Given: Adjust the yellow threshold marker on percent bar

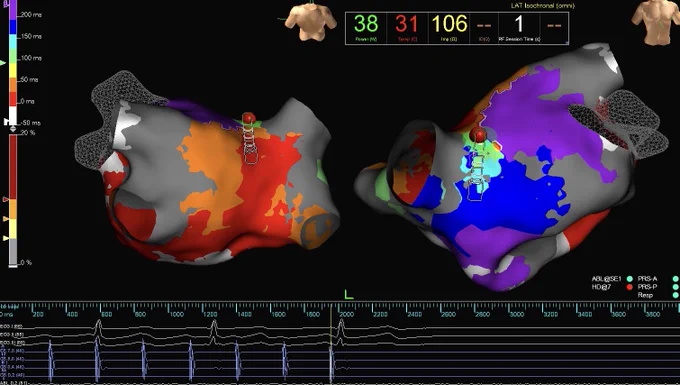Looking at the screenshot, I should coord(6,238).
